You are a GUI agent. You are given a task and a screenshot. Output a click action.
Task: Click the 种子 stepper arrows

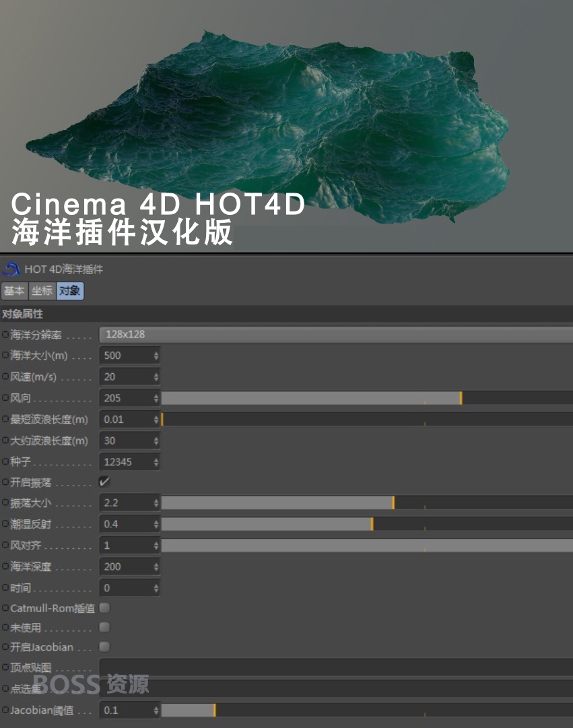click(156, 462)
